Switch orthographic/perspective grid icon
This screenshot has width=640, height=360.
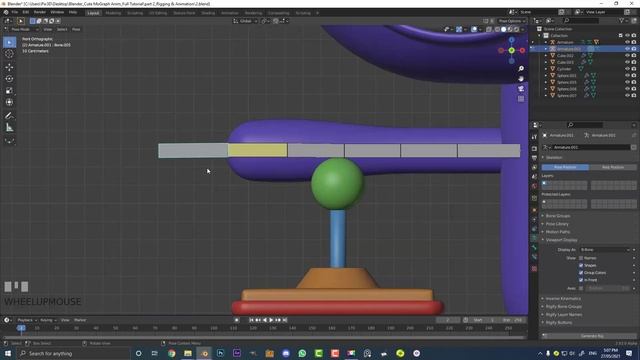point(521,99)
